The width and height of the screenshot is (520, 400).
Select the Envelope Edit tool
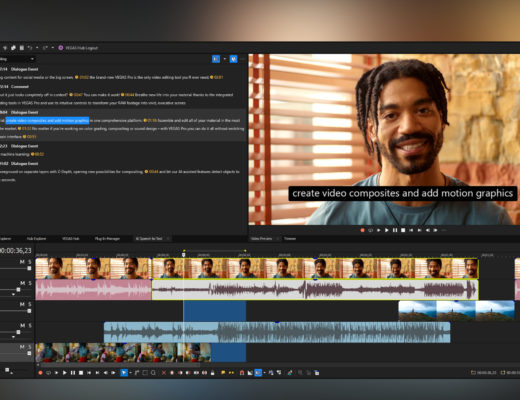pyautogui.click(x=137, y=373)
